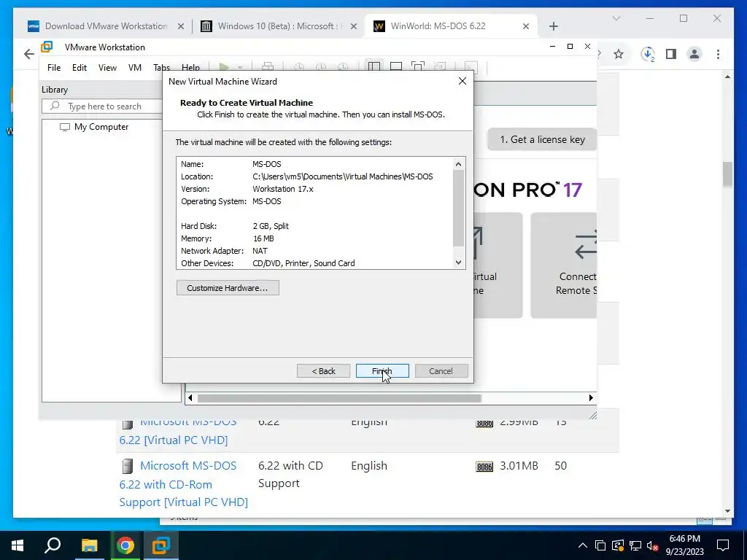Click the revert snapshot clock icon
Viewport: 747px width, 560px height.
tap(321, 66)
